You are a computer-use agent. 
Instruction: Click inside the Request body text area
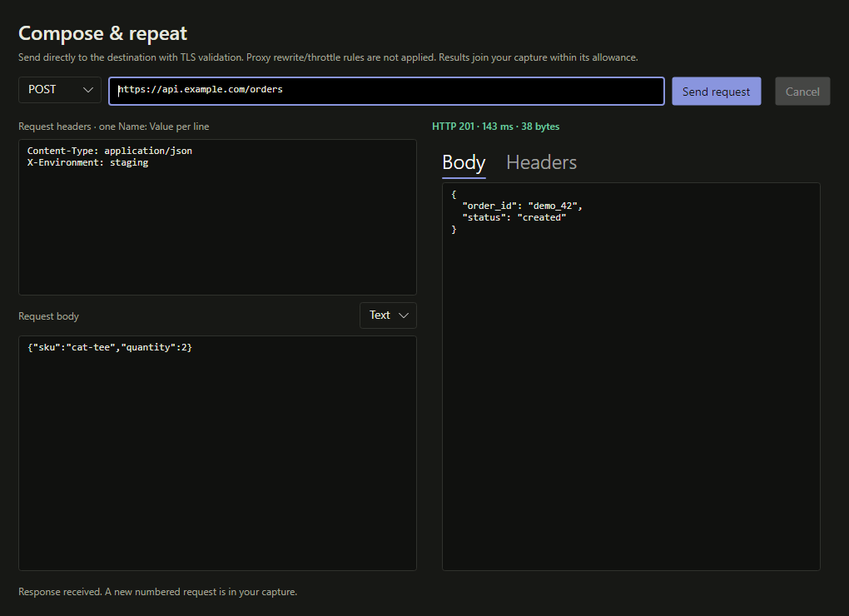218,453
